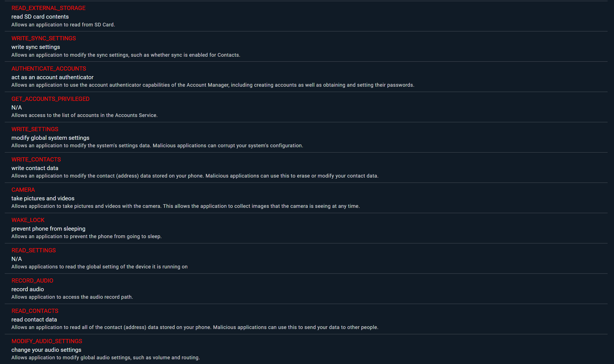The image size is (614, 364).
Task: Open the READ_CONTACTS permission entry
Action: click(35, 311)
